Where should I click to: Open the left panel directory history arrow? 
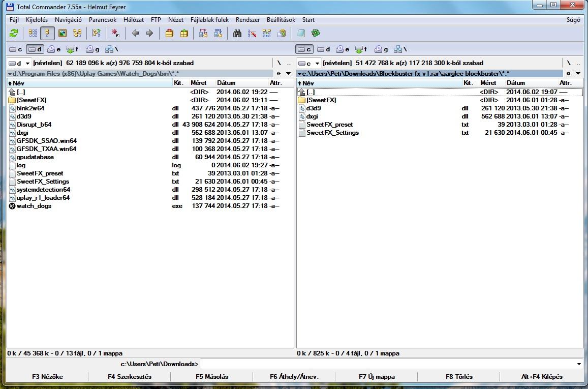coord(288,74)
